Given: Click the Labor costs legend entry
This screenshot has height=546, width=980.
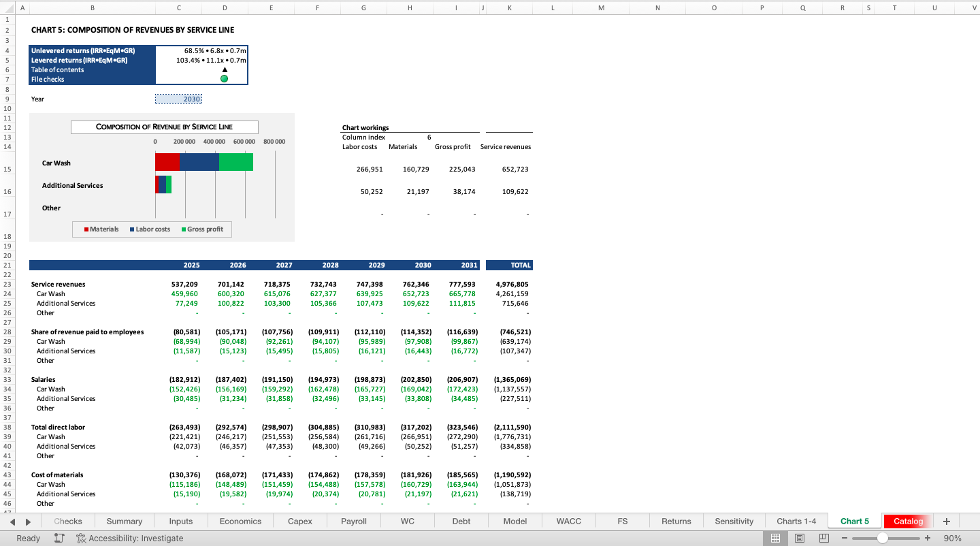Looking at the screenshot, I should coord(150,229).
